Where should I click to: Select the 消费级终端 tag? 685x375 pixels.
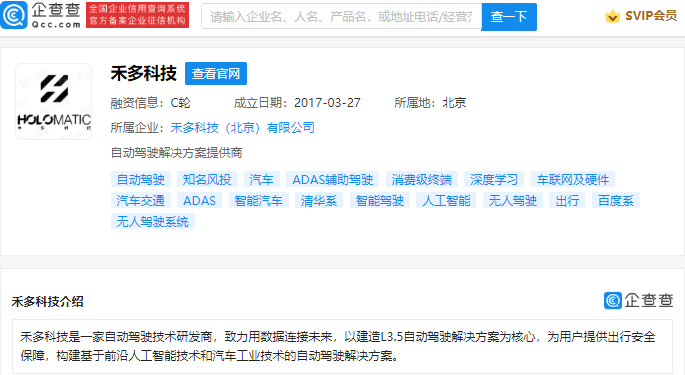(422, 179)
